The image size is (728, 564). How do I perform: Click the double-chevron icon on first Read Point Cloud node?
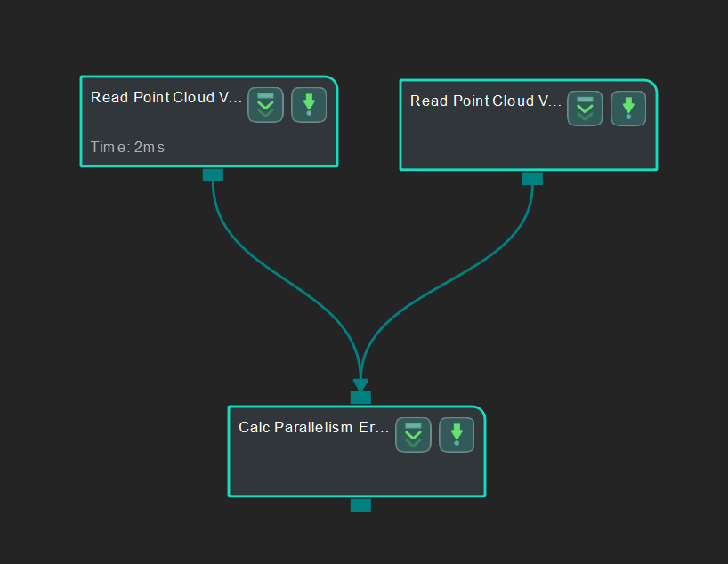tap(265, 104)
